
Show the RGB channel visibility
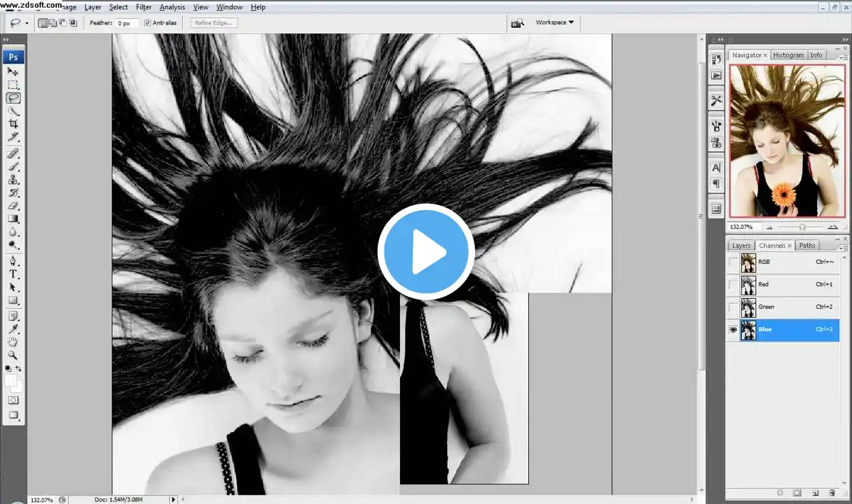pos(733,262)
